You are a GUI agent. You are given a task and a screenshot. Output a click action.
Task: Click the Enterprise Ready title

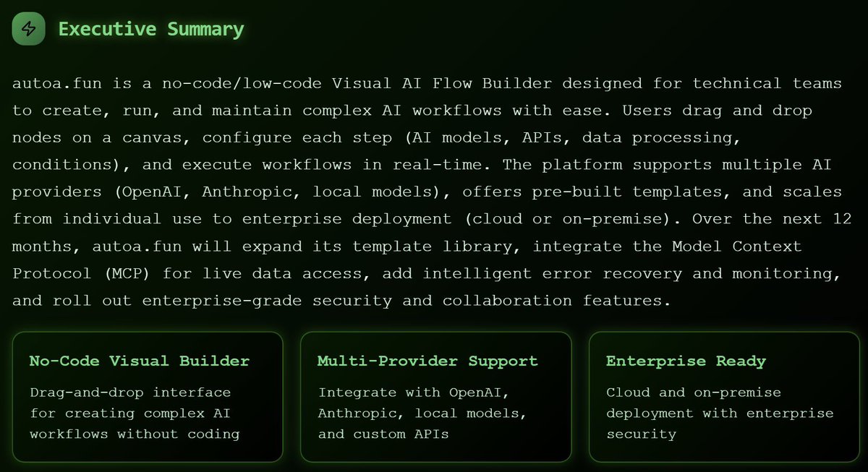pyautogui.click(x=686, y=361)
